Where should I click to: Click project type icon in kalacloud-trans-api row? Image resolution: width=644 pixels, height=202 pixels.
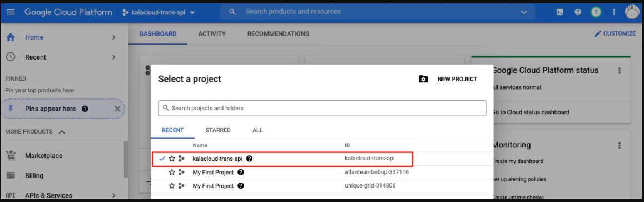coord(181,159)
